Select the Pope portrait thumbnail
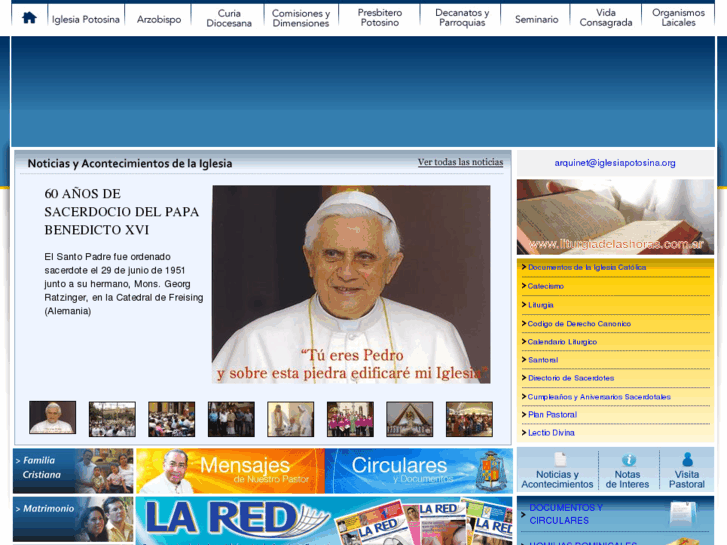 [x=52, y=418]
